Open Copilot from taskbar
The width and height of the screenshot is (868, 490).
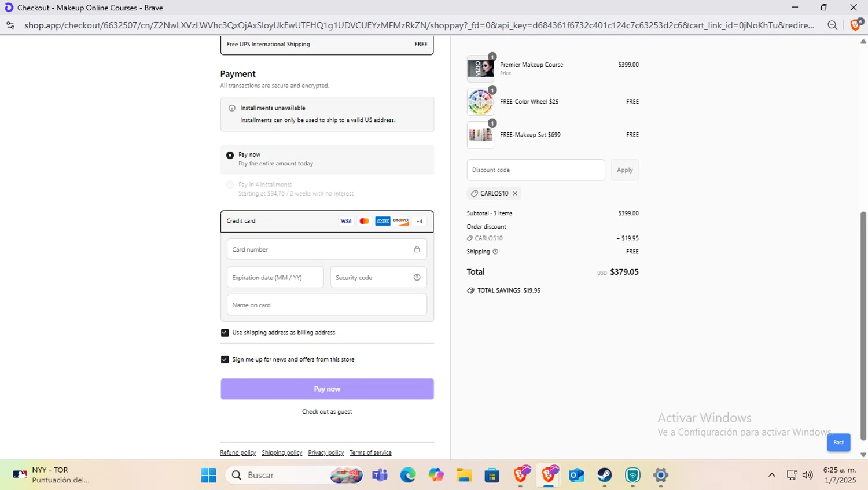[x=436, y=475]
